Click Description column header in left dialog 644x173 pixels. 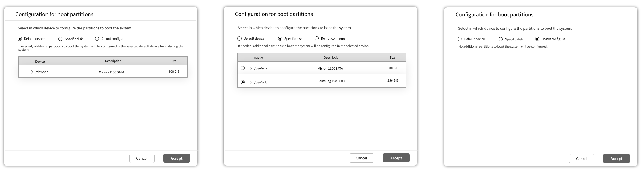click(x=113, y=61)
